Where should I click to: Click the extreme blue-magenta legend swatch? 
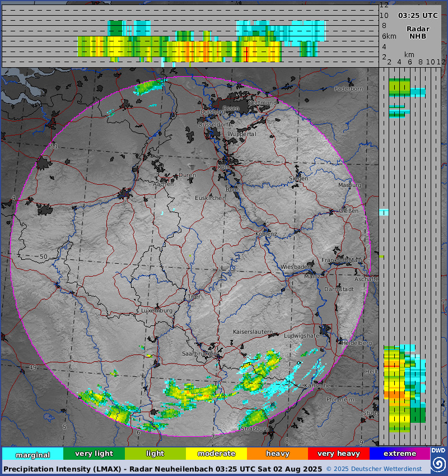coord(400,454)
